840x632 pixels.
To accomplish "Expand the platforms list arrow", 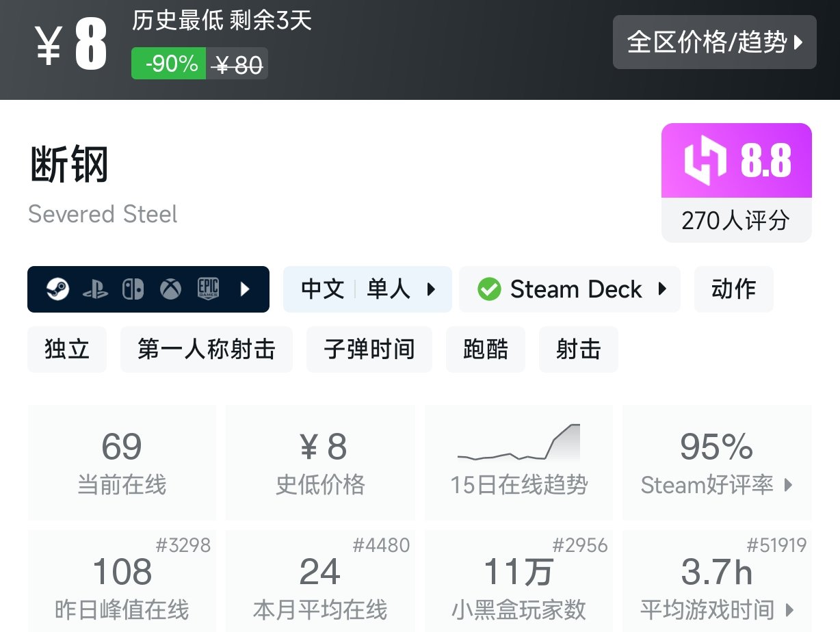I will 246,289.
